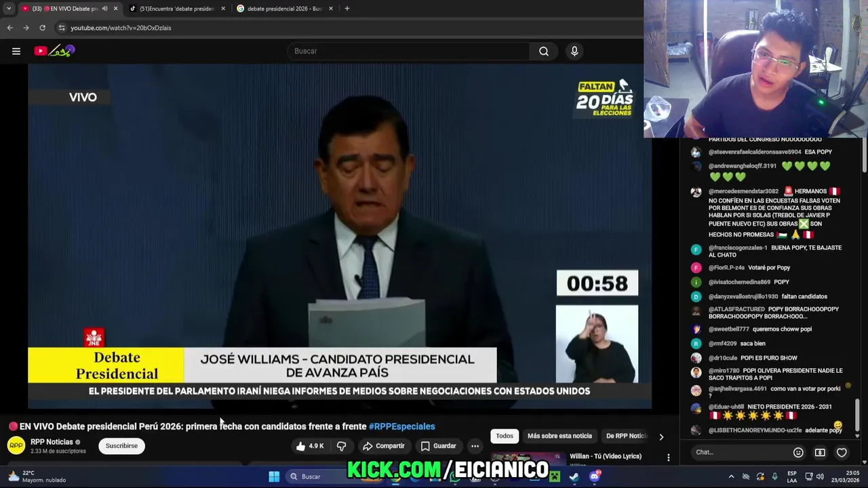This screenshot has height=488, width=868.
Task: Select the Todos filter chip
Action: pyautogui.click(x=505, y=436)
